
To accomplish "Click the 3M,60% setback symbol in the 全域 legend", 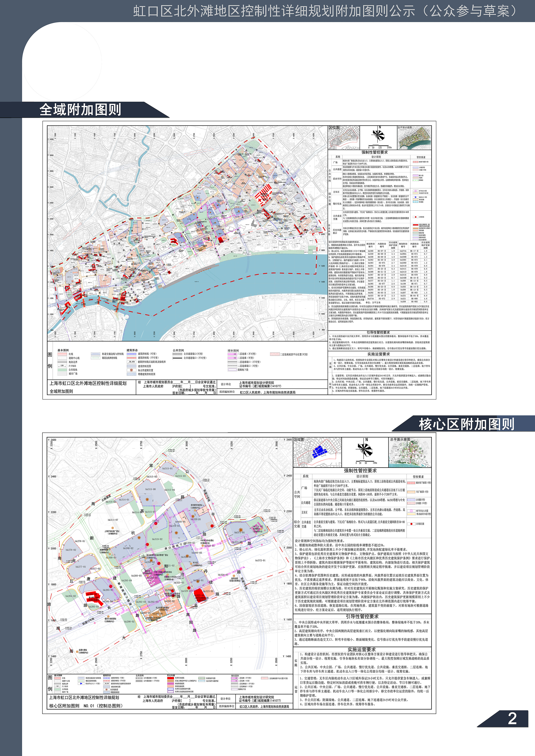I will (x=132, y=362).
